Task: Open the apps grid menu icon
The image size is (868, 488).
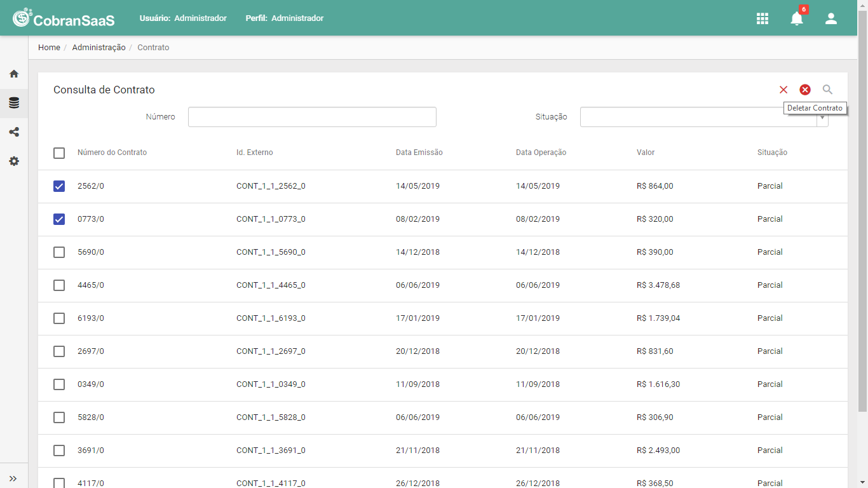Action: pyautogui.click(x=763, y=18)
